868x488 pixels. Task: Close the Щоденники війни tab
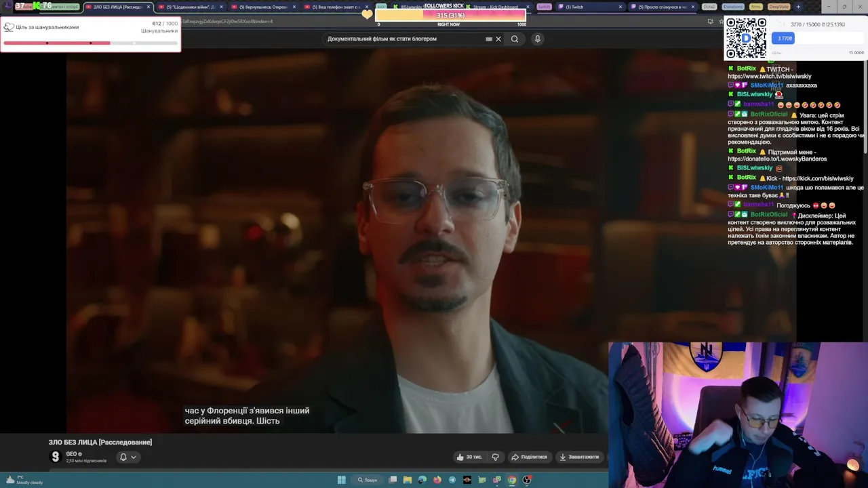tap(221, 7)
